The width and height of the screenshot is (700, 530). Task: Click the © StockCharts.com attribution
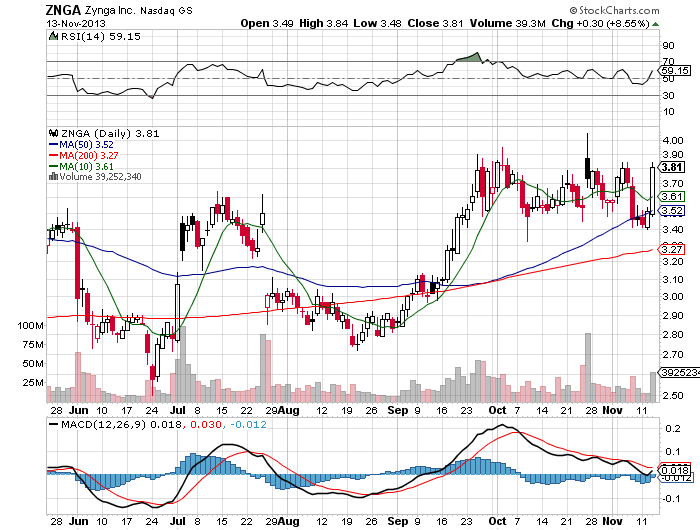(614, 10)
